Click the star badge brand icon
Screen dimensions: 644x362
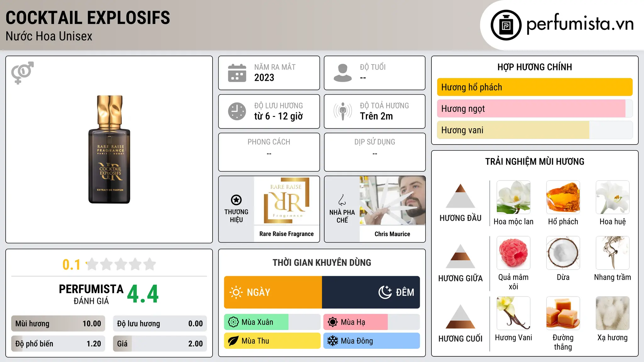(x=236, y=200)
